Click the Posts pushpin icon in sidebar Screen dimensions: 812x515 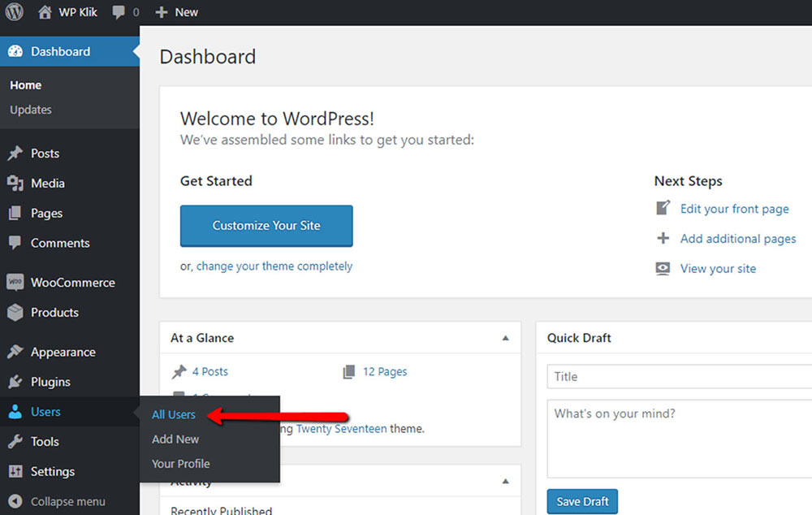click(x=15, y=154)
